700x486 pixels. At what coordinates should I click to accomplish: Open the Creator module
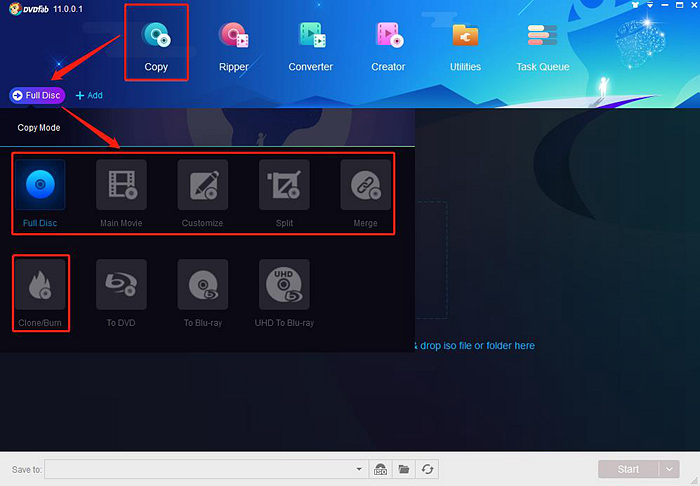(388, 46)
